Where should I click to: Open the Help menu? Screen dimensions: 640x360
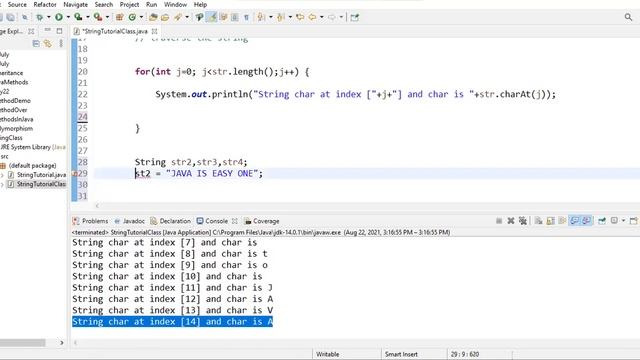click(200, 4)
